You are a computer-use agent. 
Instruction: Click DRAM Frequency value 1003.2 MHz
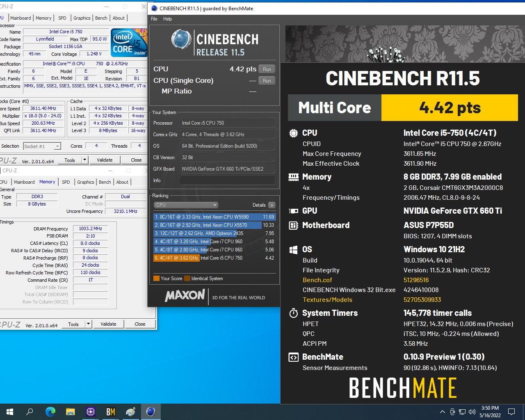coord(90,229)
